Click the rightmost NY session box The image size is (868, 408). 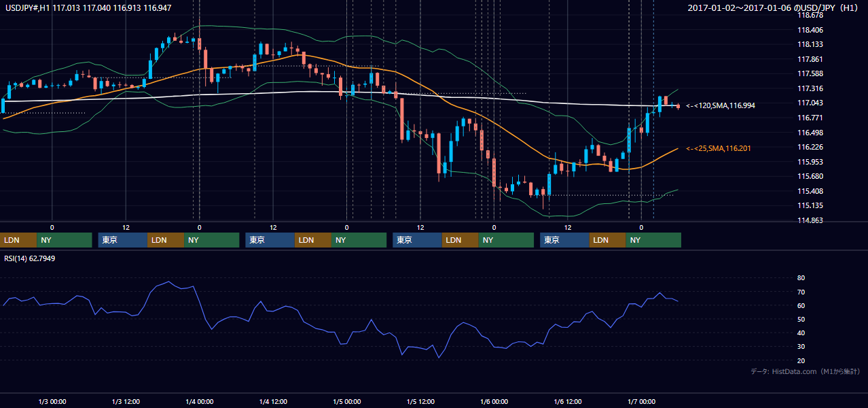(653, 240)
